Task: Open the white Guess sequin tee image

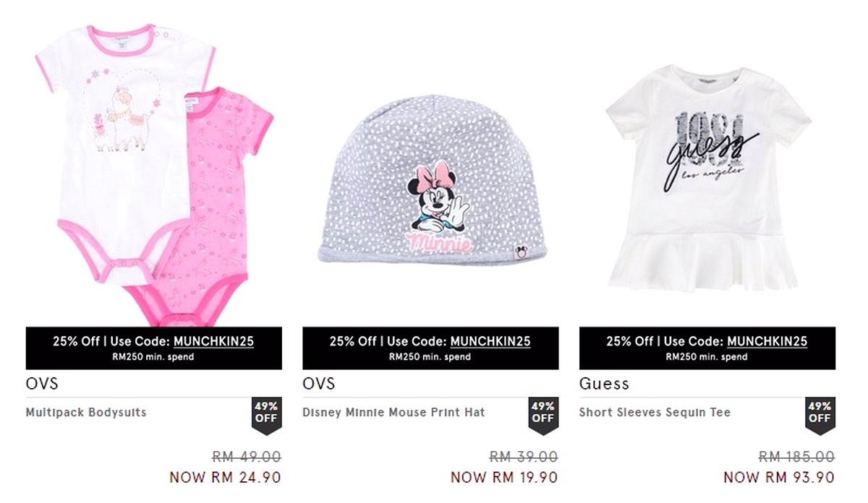Action: [x=707, y=179]
